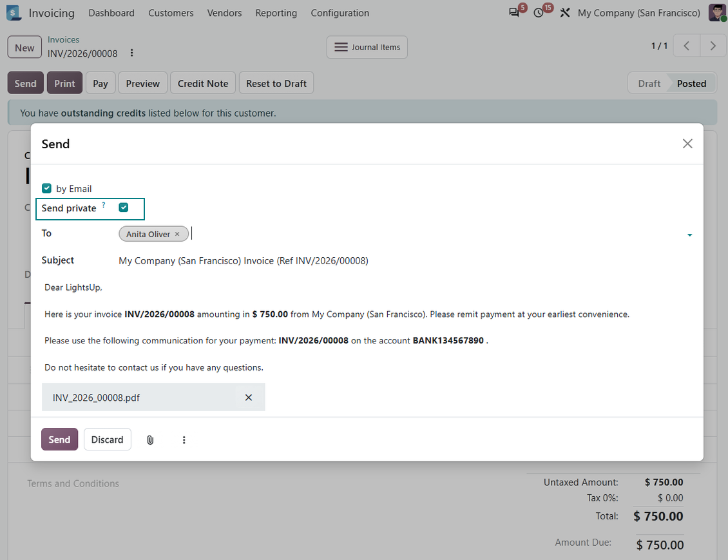Open the Invoicing app home icon
The height and width of the screenshot is (560, 728).
pyautogui.click(x=14, y=12)
